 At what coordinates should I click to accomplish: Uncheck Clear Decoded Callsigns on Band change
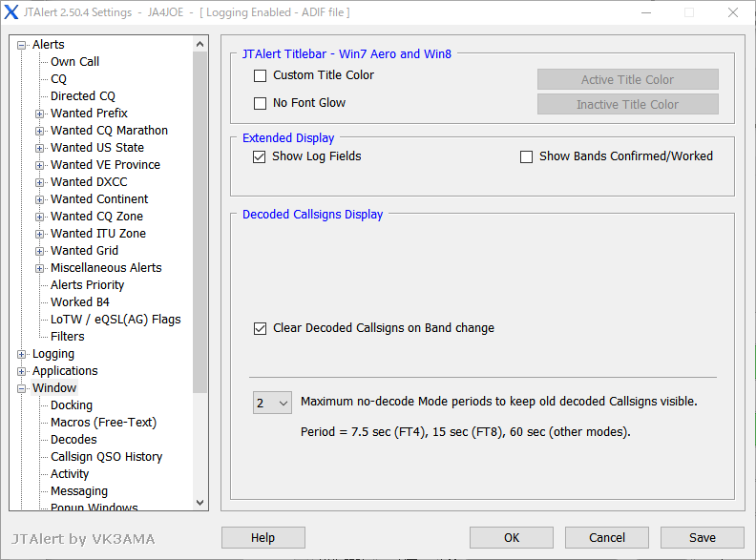point(260,328)
